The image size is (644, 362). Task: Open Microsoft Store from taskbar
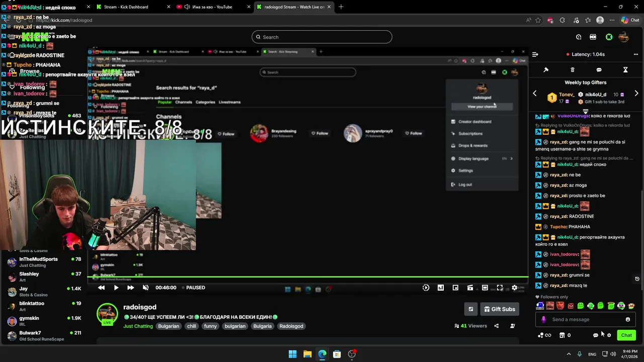(x=337, y=354)
